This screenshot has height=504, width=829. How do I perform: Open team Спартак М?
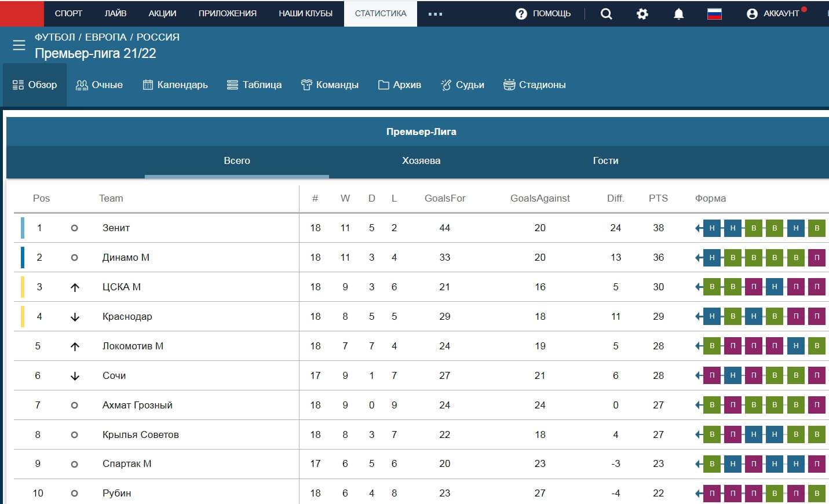coord(127,464)
